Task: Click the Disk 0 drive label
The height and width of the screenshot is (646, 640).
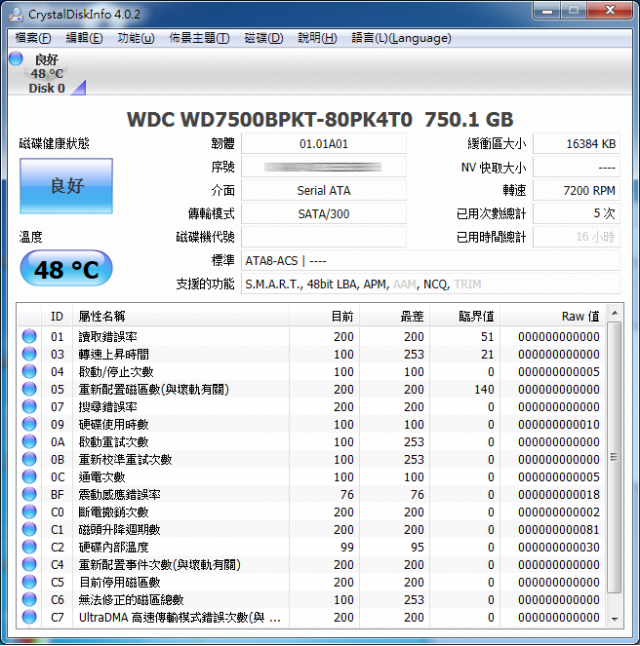Action: coord(47,88)
